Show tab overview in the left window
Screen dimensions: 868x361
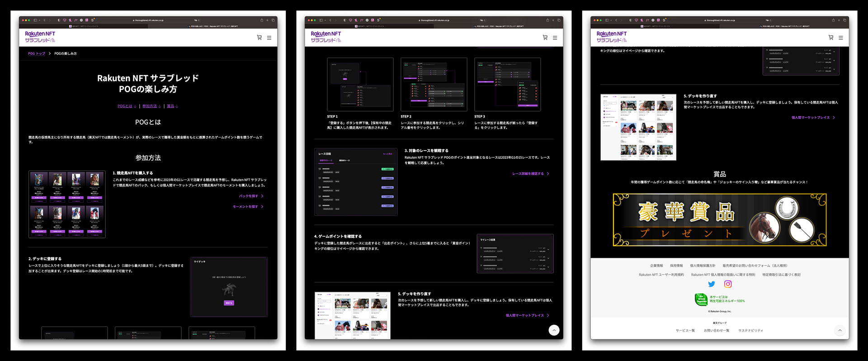point(273,20)
